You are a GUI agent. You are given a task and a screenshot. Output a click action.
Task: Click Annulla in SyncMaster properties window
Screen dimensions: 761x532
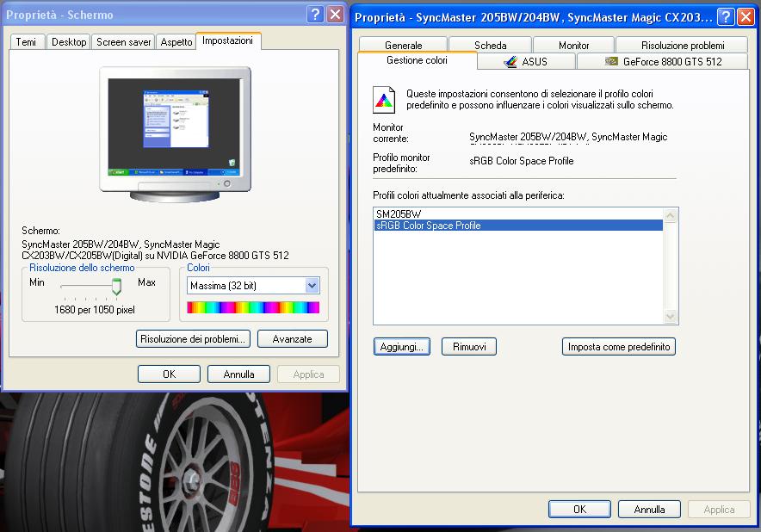click(649, 509)
